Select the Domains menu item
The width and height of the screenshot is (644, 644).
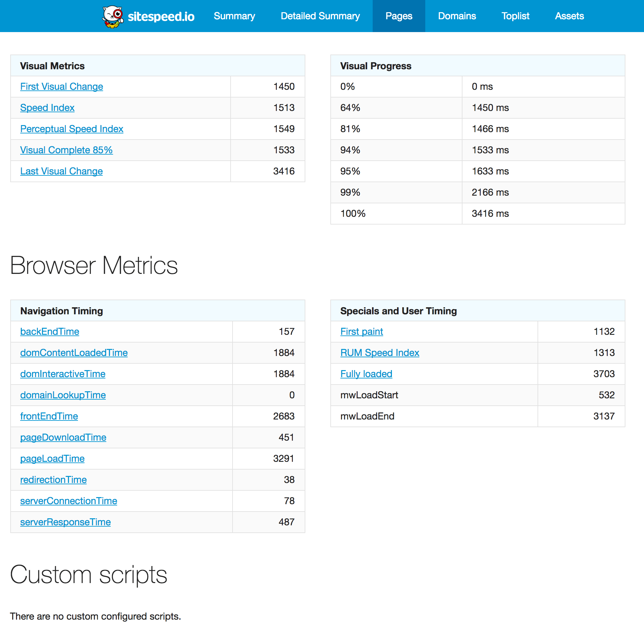(x=458, y=16)
